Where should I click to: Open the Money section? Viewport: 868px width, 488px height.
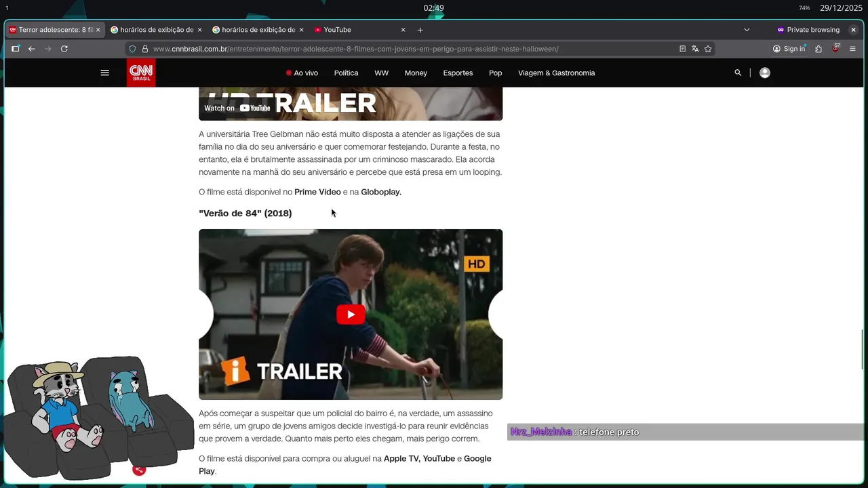coord(416,73)
